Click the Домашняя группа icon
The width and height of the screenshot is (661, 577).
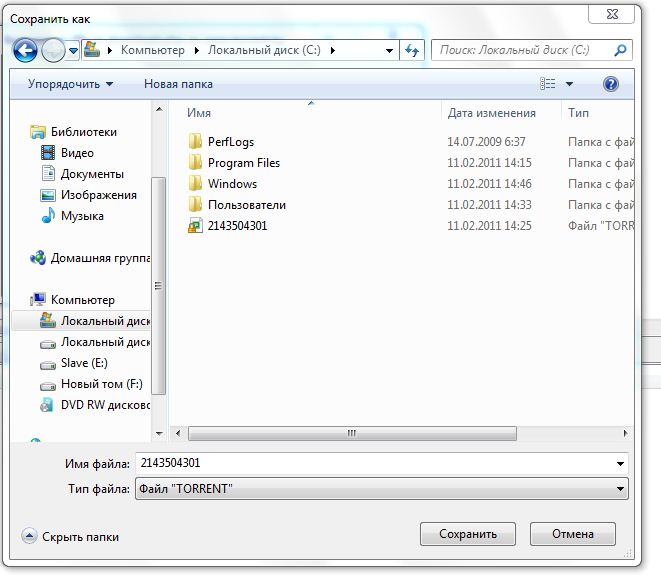38,258
